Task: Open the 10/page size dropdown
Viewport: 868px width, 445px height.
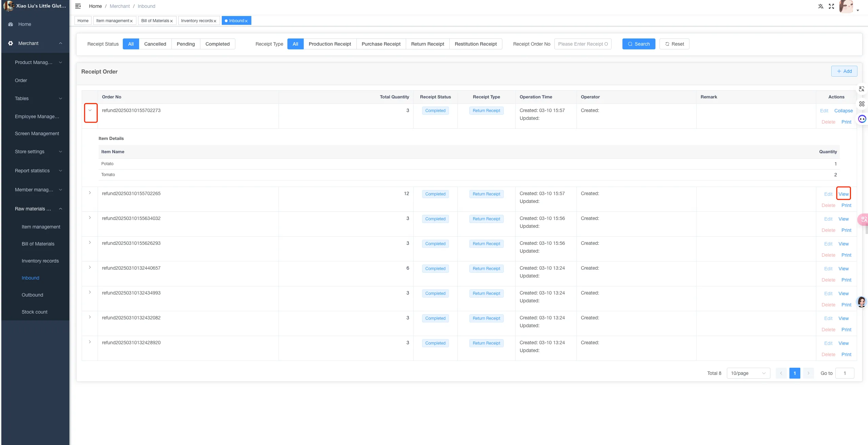Action: (748, 373)
